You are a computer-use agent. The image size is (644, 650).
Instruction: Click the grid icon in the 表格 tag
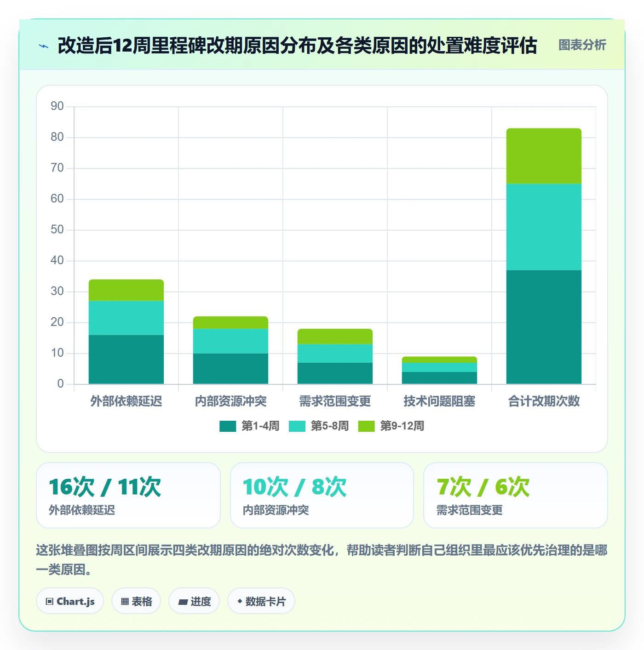pos(125,601)
